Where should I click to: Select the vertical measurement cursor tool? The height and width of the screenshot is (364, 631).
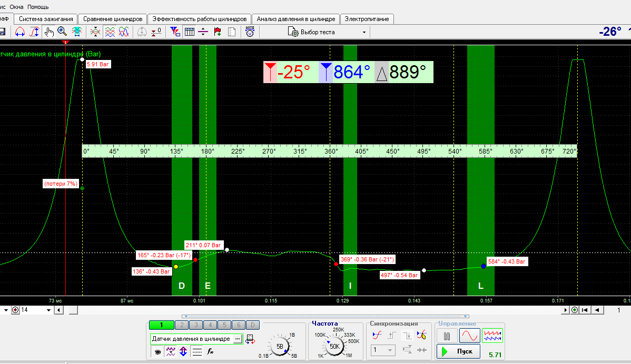(35, 32)
